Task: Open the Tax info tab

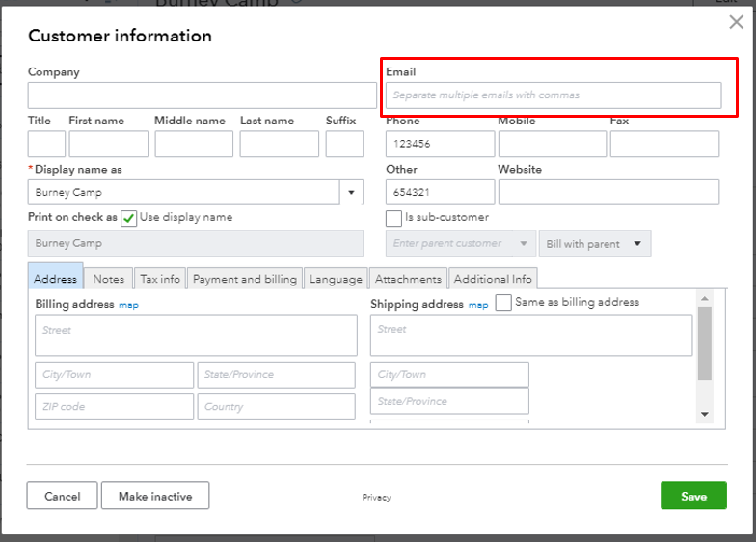Action: (x=160, y=279)
